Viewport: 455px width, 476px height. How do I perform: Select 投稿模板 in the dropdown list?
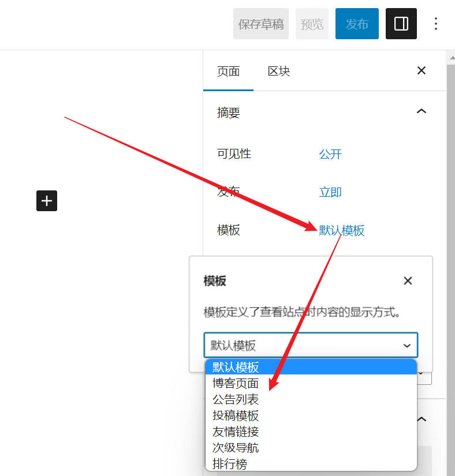tap(236, 415)
